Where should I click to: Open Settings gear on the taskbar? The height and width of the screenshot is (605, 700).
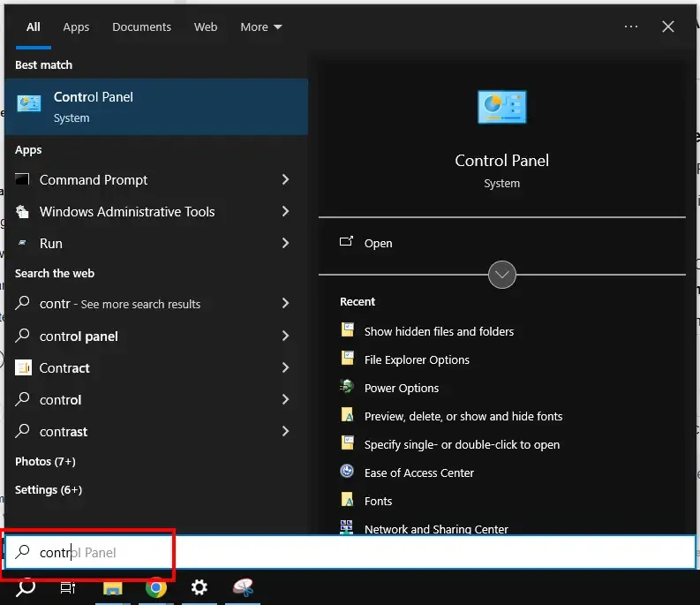click(199, 587)
